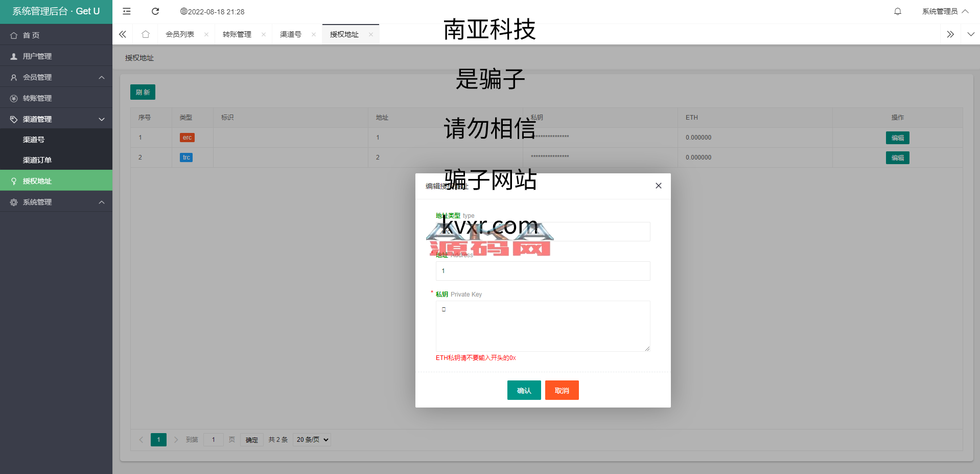Click the 取消 cancel button
The width and height of the screenshot is (980, 474).
(x=562, y=390)
